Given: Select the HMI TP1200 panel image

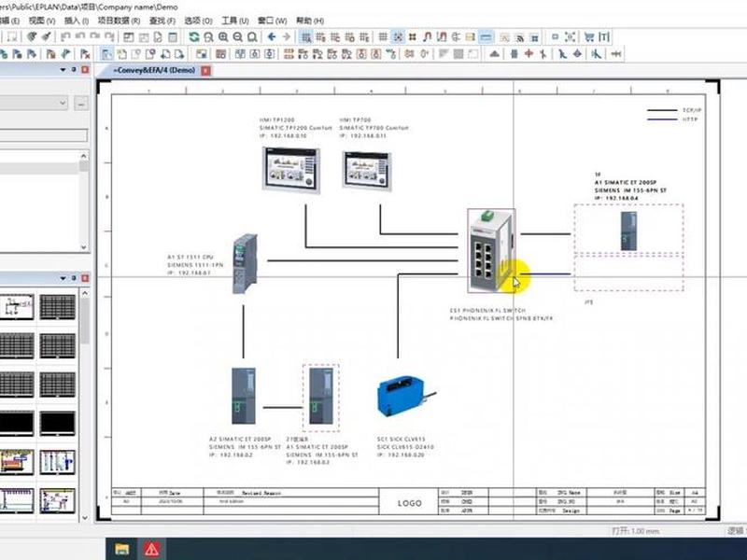Looking at the screenshot, I should pyautogui.click(x=291, y=170).
